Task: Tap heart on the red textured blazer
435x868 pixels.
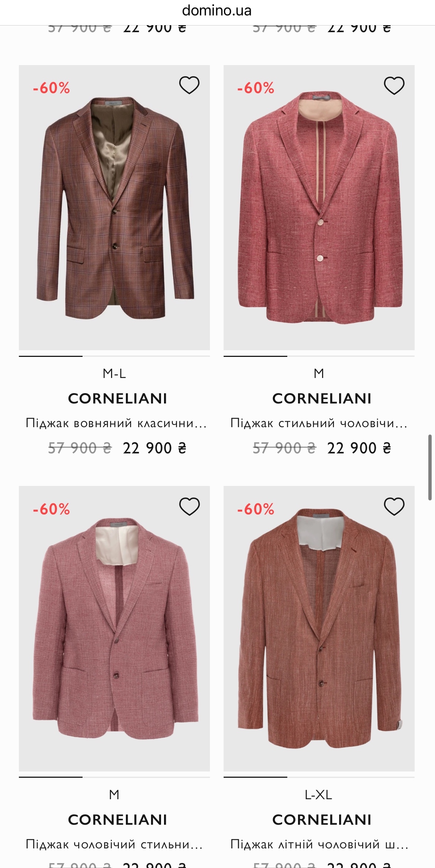Action: [394, 85]
